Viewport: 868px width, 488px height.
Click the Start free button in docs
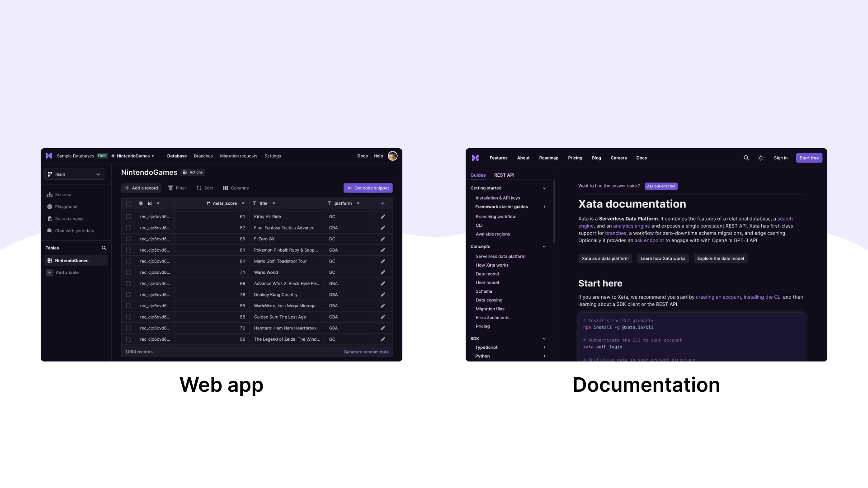810,157
